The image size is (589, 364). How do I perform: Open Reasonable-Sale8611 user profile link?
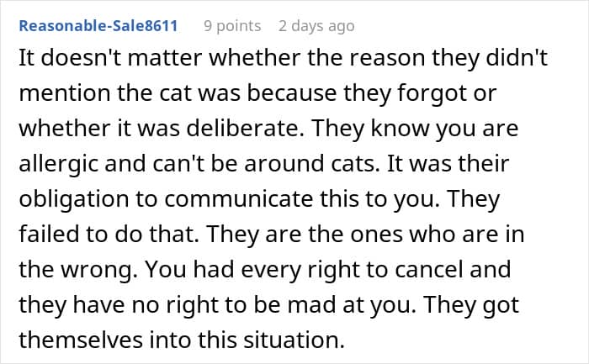coord(98,26)
